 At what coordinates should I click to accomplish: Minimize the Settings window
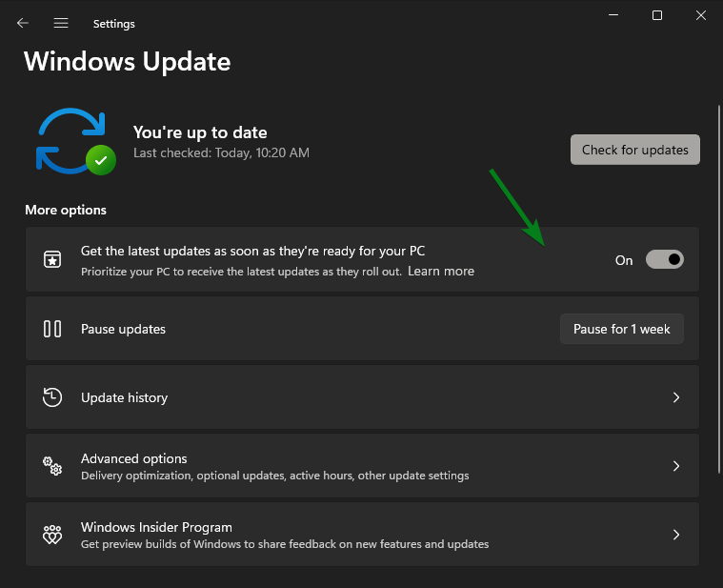(x=613, y=15)
